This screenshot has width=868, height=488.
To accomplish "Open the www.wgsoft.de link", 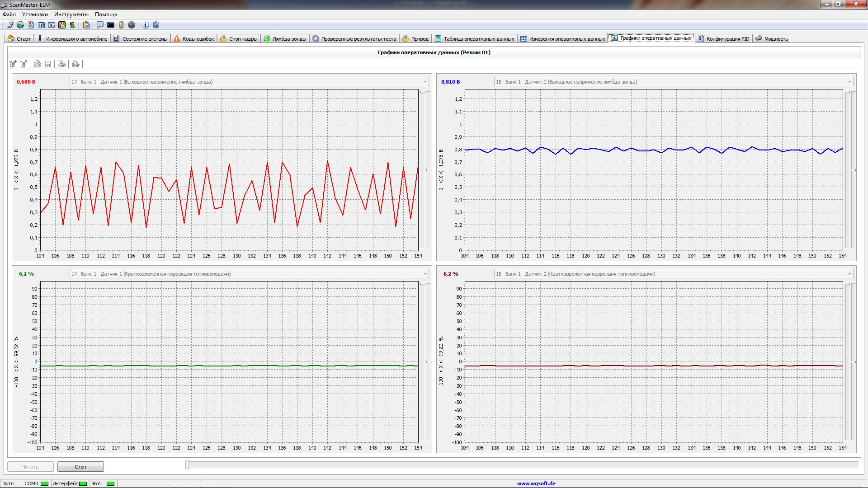I will coord(536,483).
